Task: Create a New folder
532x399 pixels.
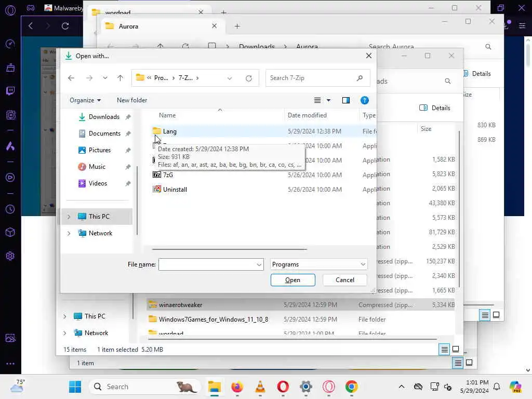Action: 132,100
